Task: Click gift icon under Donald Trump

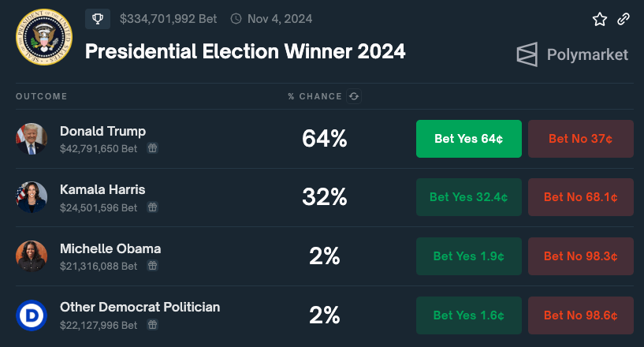Action: [153, 148]
